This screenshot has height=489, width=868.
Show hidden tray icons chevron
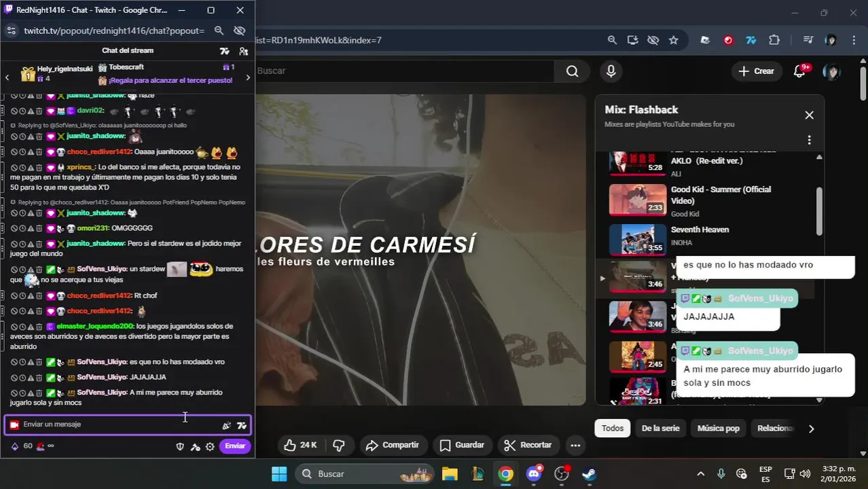(701, 473)
